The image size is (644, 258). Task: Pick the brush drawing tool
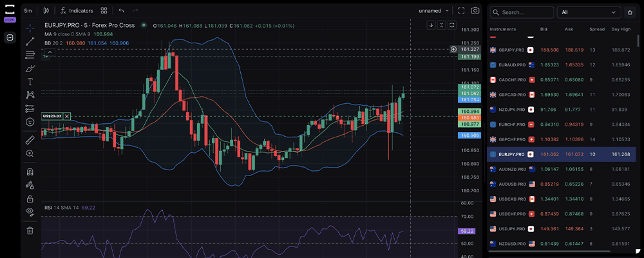[x=30, y=68]
